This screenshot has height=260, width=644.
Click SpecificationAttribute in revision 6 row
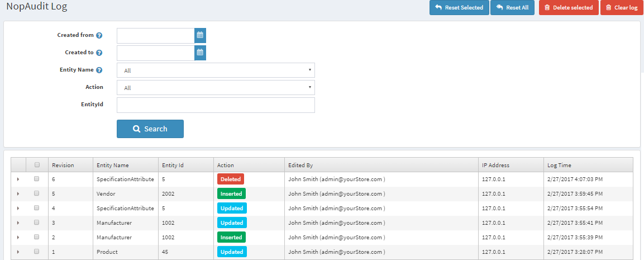(125, 179)
